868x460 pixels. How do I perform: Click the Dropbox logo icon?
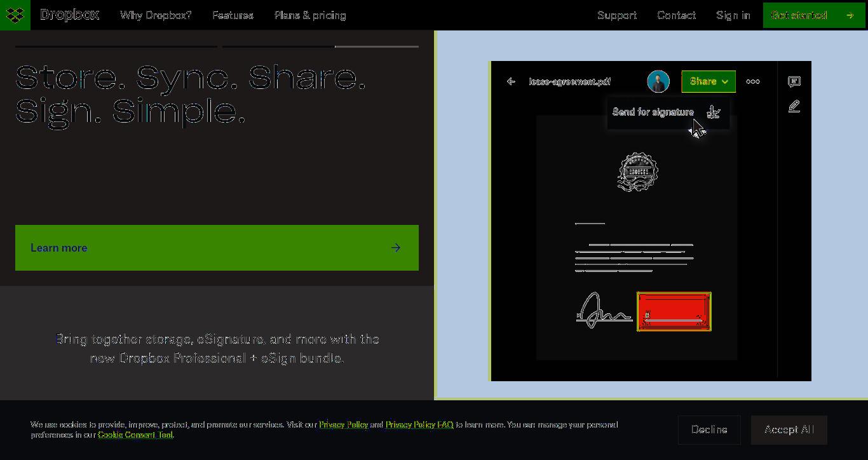coord(15,15)
